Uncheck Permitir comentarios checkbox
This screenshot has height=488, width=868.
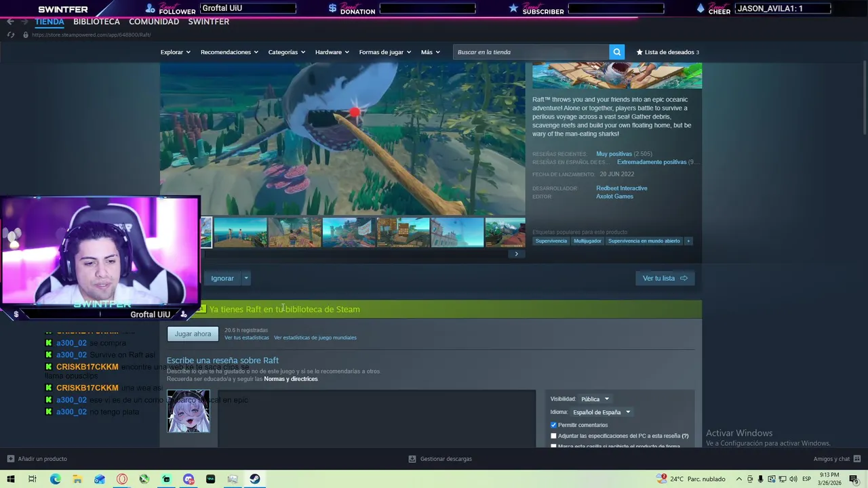coord(553,425)
